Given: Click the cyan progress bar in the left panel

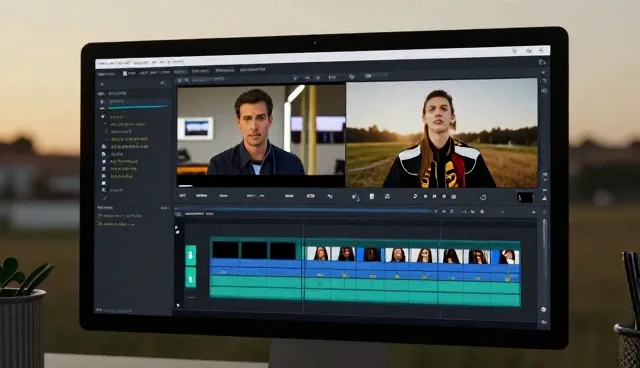Looking at the screenshot, I should click(x=138, y=107).
